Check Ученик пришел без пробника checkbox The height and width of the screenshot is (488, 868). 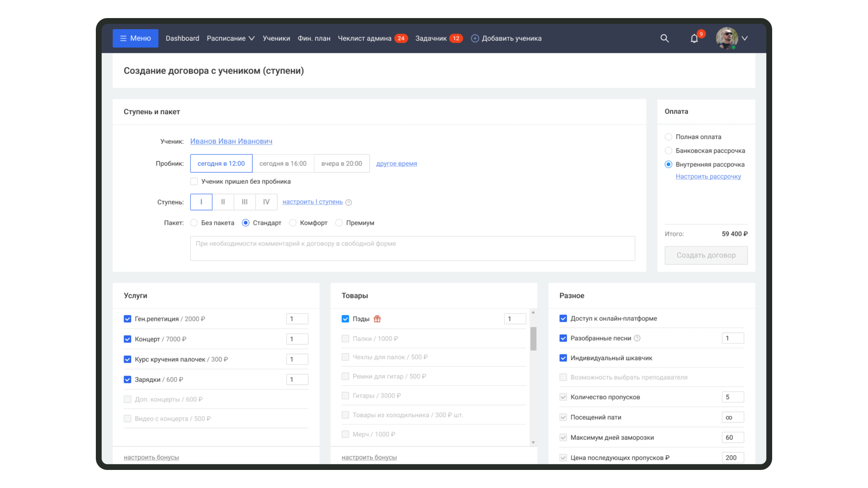pyautogui.click(x=194, y=182)
